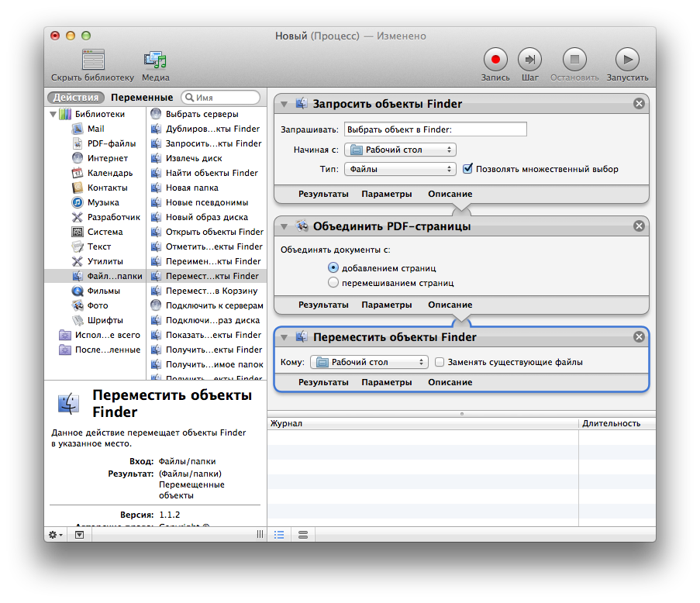Select the Mail category in library
The image size is (700, 603).
click(x=95, y=129)
